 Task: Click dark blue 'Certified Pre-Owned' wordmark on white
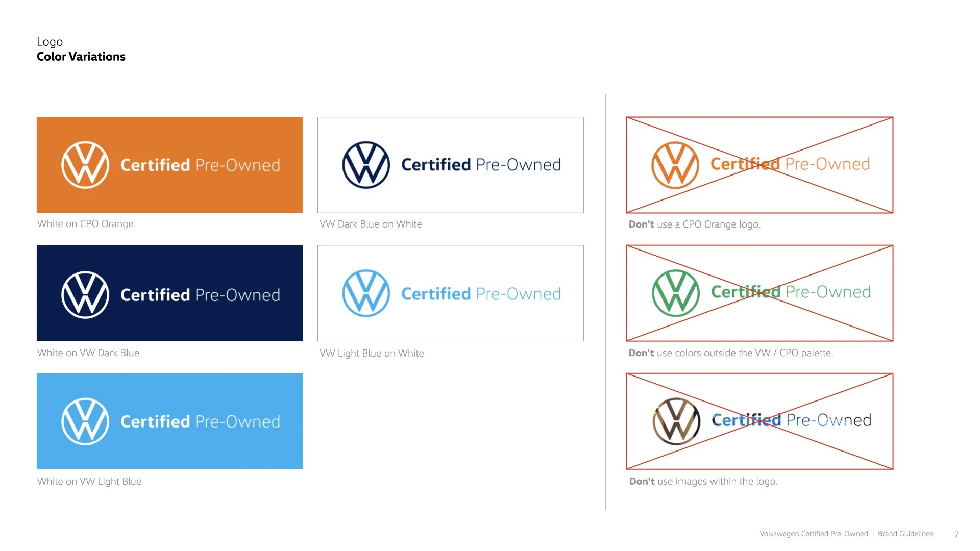click(x=481, y=165)
